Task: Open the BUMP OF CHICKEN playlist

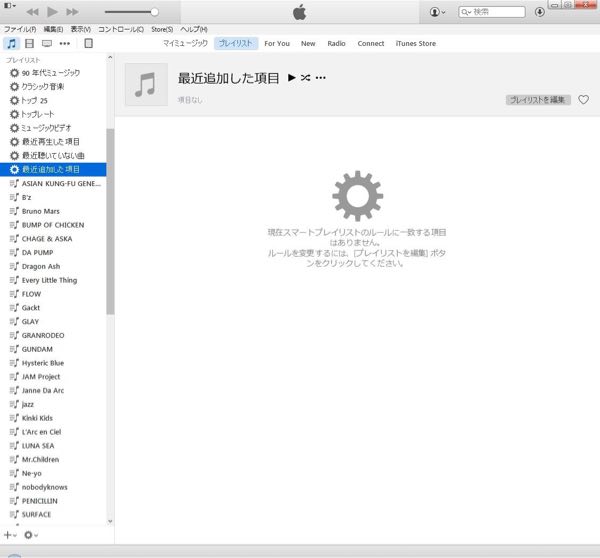Action: pyautogui.click(x=53, y=225)
